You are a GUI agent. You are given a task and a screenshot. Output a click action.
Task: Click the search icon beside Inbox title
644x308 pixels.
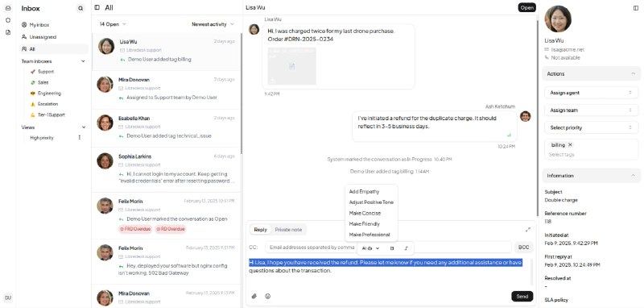click(x=80, y=8)
